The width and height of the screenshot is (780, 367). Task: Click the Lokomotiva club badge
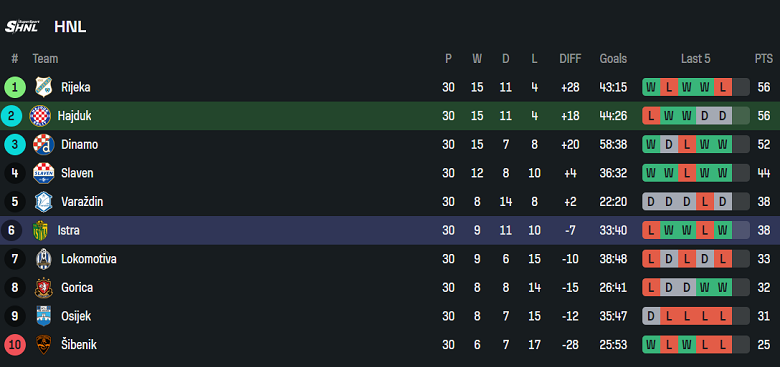(43, 259)
